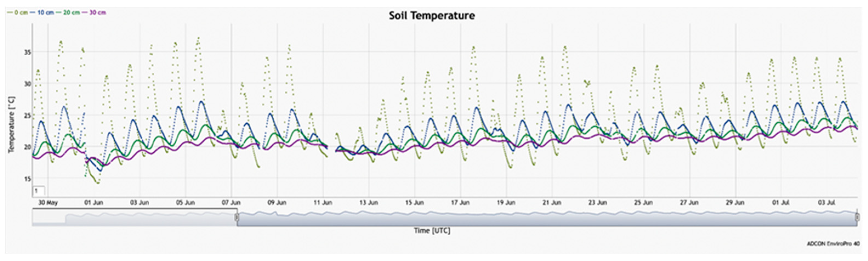Toggle the 0 cm series in legend
This screenshot has height=261, width=868.
click(x=18, y=13)
